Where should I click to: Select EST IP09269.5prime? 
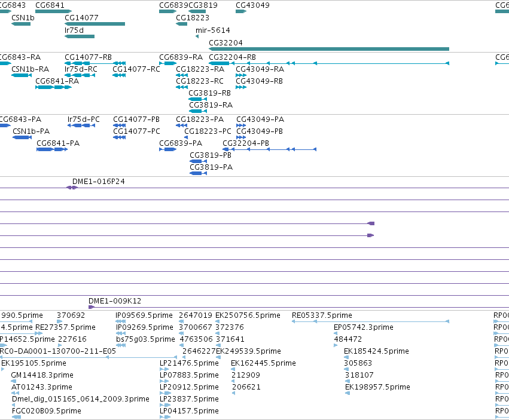click(x=121, y=333)
